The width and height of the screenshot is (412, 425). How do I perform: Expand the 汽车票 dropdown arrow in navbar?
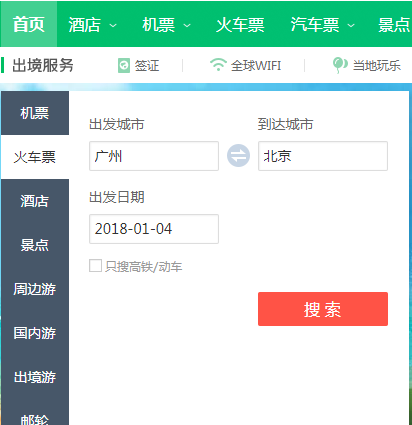point(351,25)
